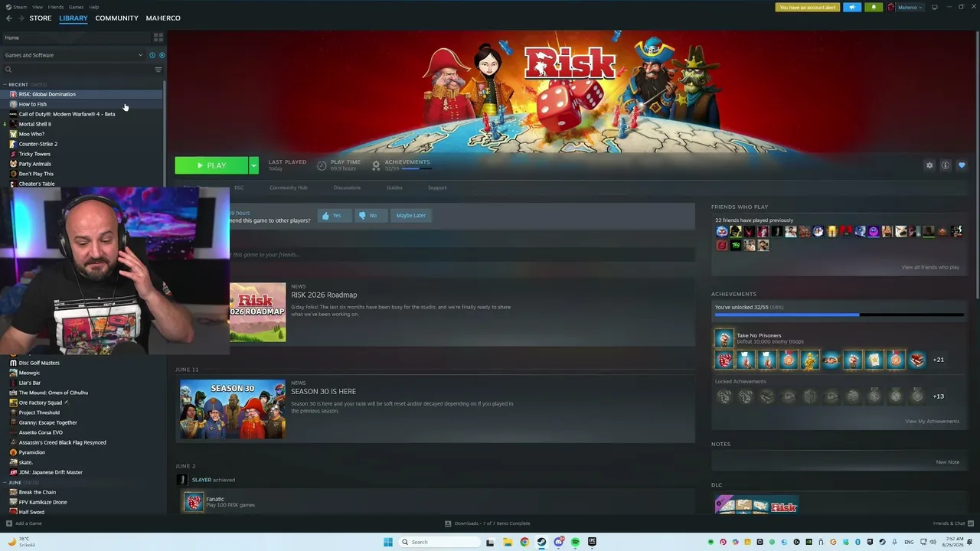Show +13 more locked achievements
The width and height of the screenshot is (980, 551).
(x=939, y=396)
